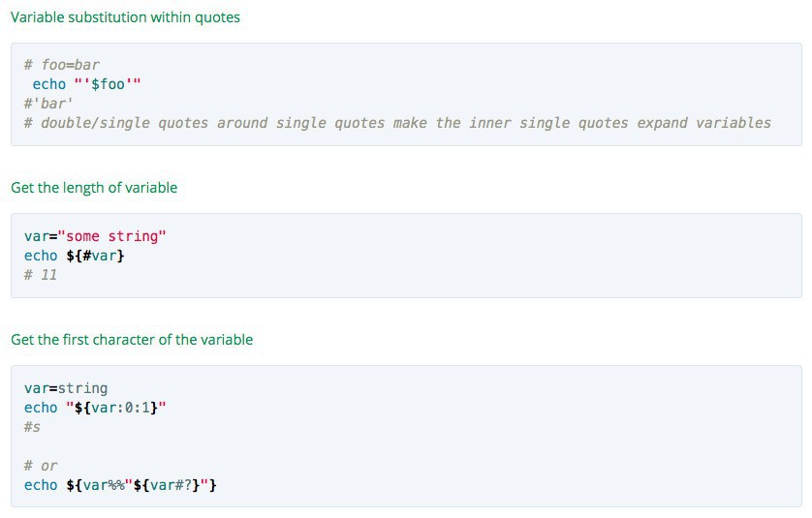812x518 pixels.
Task: Click the "Variable substitution within quotes" heading
Action: (125, 16)
